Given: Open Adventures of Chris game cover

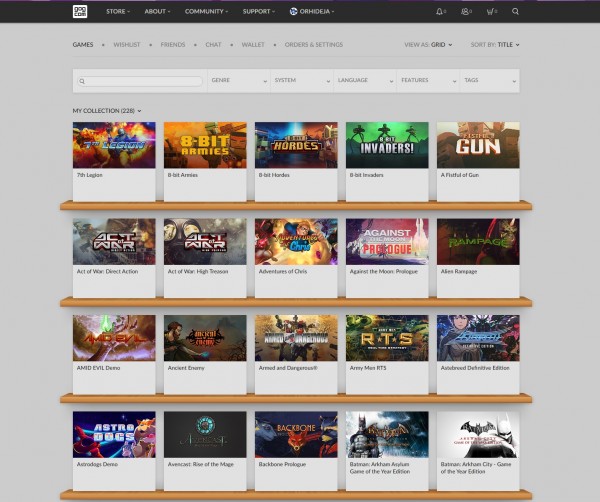Looking at the screenshot, I should (x=296, y=241).
